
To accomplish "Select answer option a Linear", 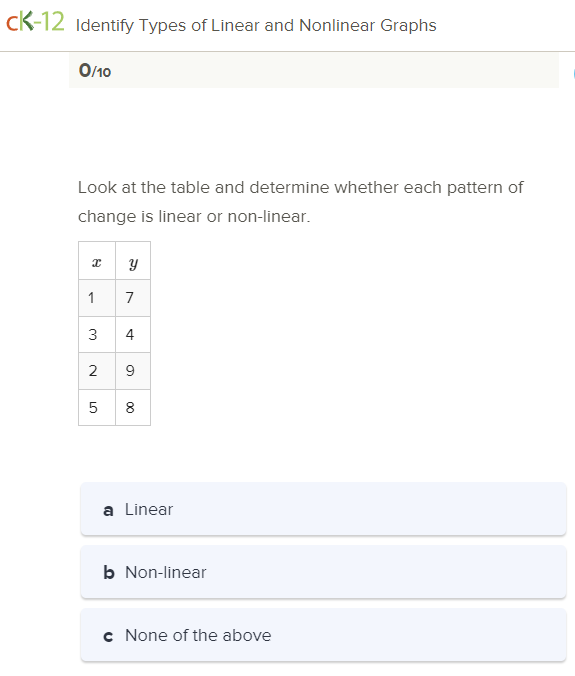I will [x=323, y=509].
